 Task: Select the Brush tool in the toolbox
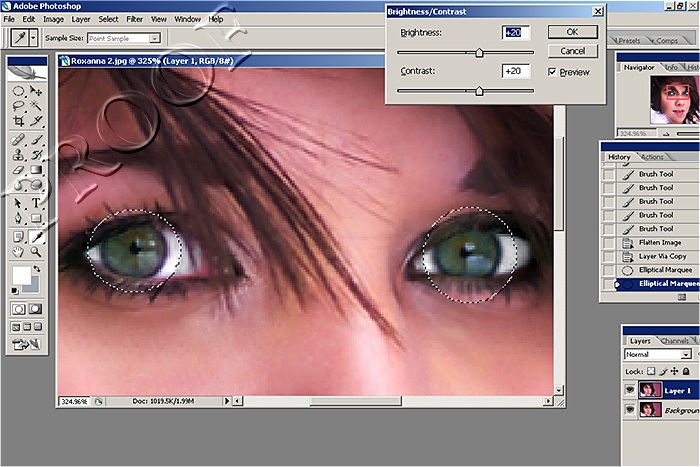click(x=36, y=140)
